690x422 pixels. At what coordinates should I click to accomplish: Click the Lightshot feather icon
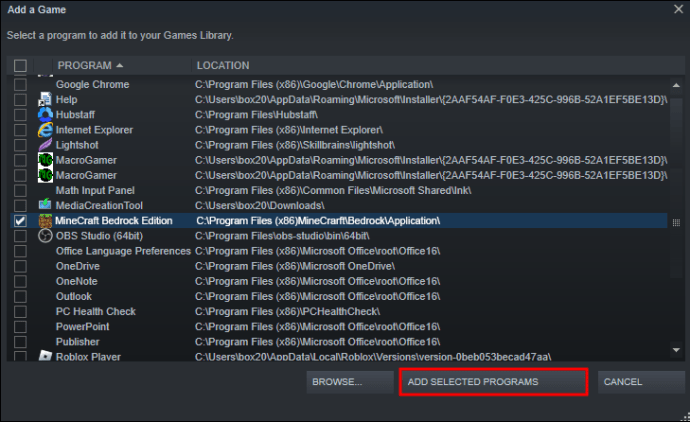(x=45, y=145)
